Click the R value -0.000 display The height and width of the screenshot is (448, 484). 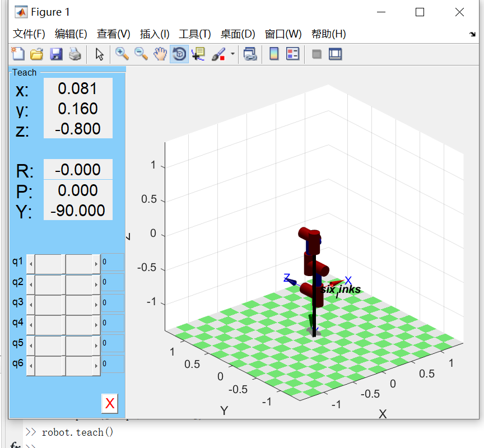point(78,169)
